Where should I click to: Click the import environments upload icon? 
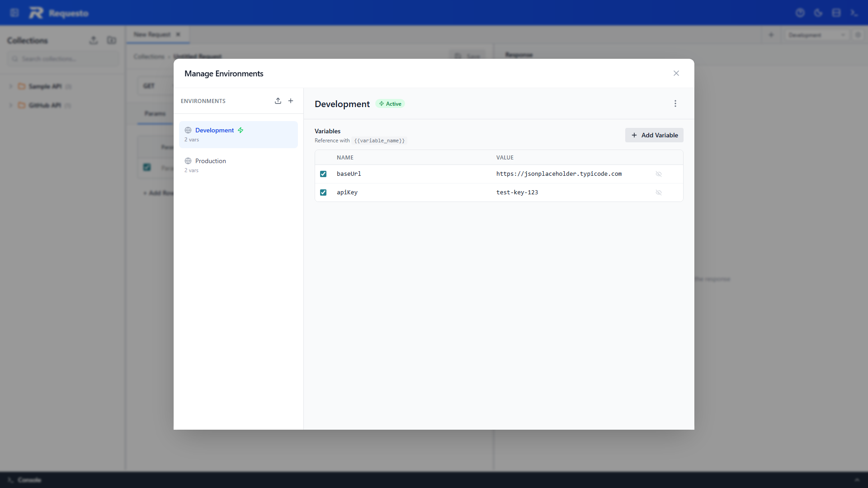click(278, 101)
